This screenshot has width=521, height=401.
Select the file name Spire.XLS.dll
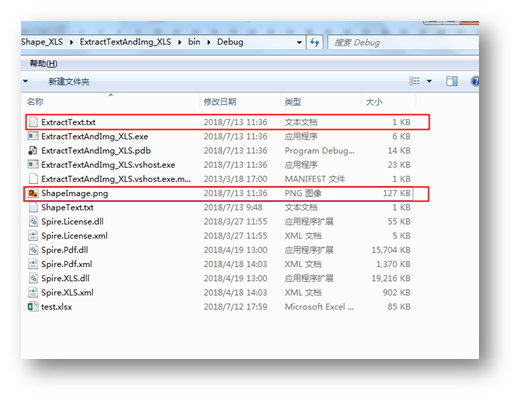[x=65, y=278]
